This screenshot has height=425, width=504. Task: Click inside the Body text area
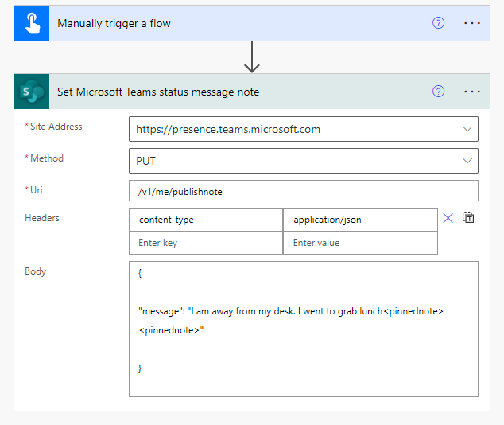[x=304, y=329]
